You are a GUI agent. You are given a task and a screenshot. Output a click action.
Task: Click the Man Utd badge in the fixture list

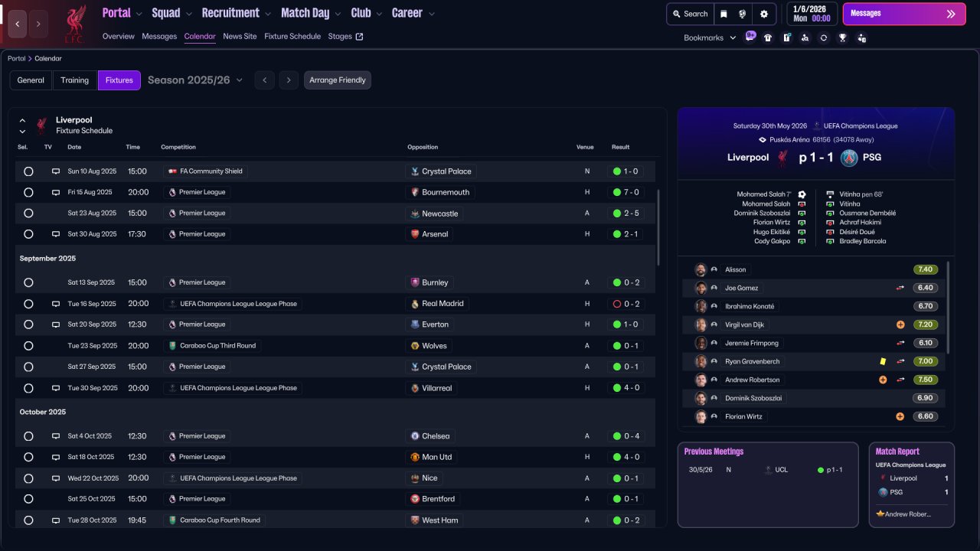tap(415, 457)
